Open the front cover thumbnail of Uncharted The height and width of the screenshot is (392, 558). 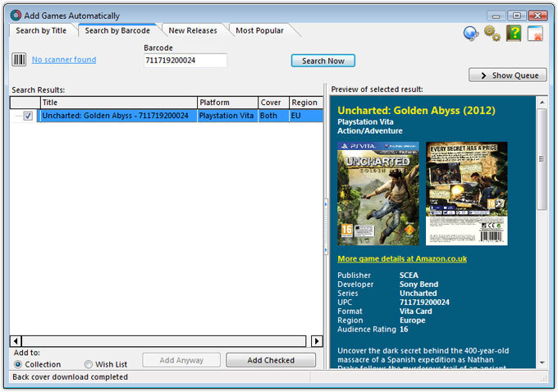pos(378,194)
